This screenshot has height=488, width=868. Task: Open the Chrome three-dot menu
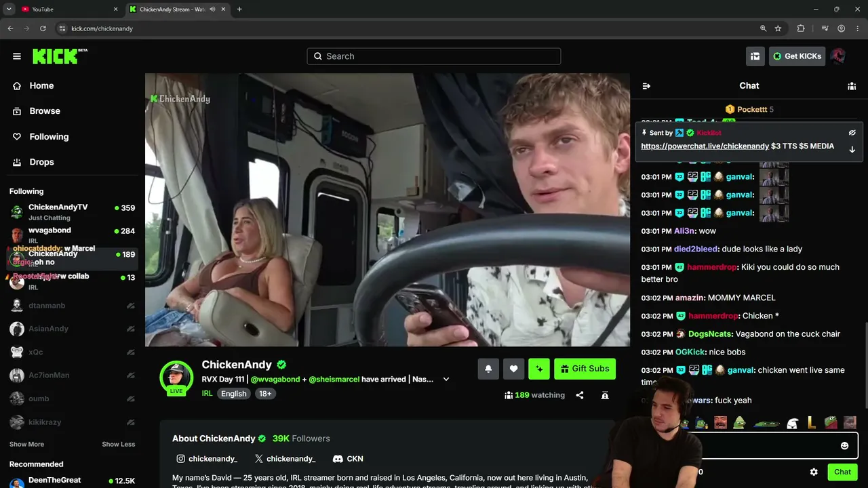click(x=858, y=28)
